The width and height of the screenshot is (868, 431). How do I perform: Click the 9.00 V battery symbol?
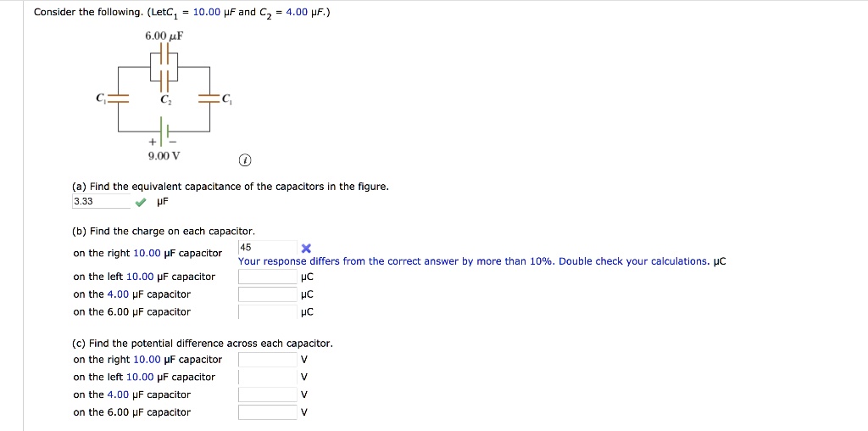(x=164, y=132)
